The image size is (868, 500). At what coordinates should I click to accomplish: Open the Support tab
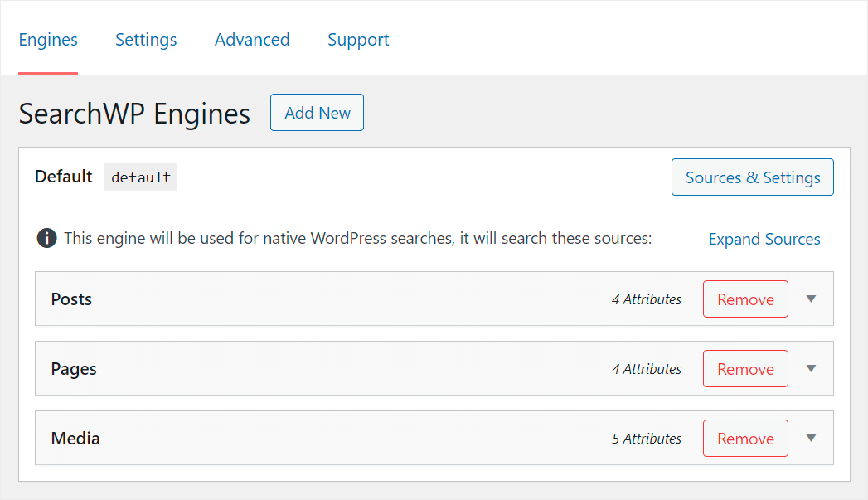[358, 40]
